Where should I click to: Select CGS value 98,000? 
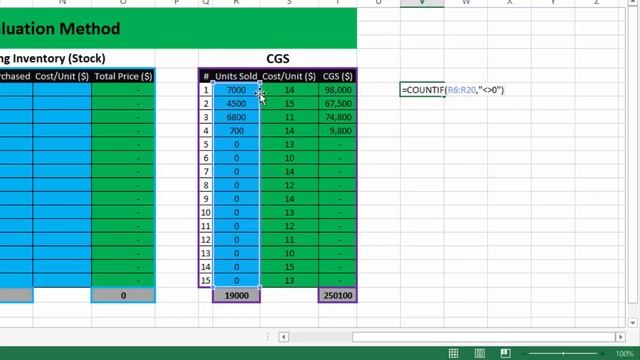[x=338, y=90]
